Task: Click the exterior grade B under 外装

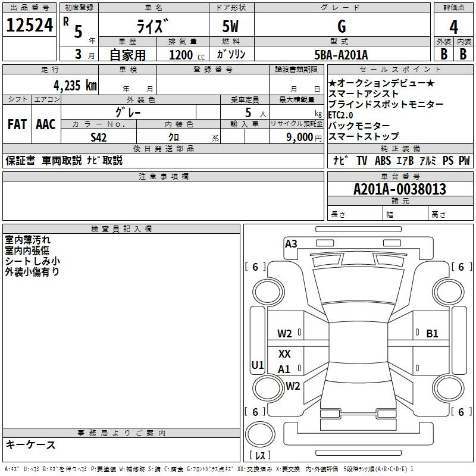Action: [443, 54]
